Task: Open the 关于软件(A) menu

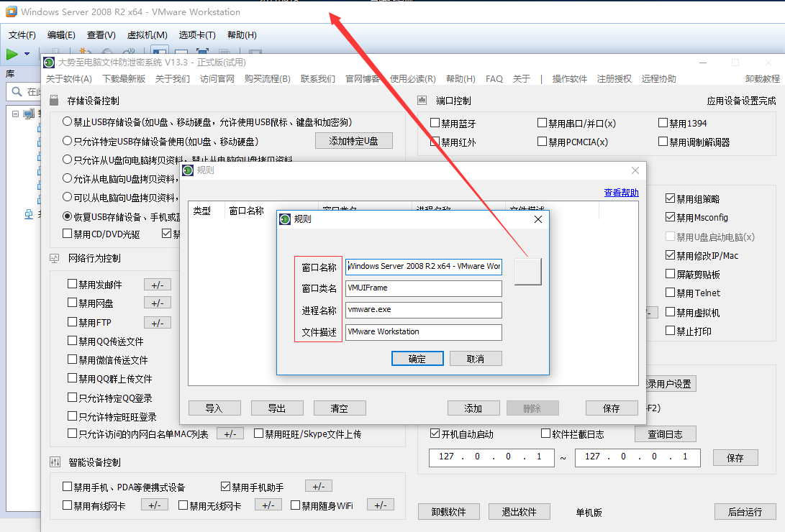Action: [69, 79]
